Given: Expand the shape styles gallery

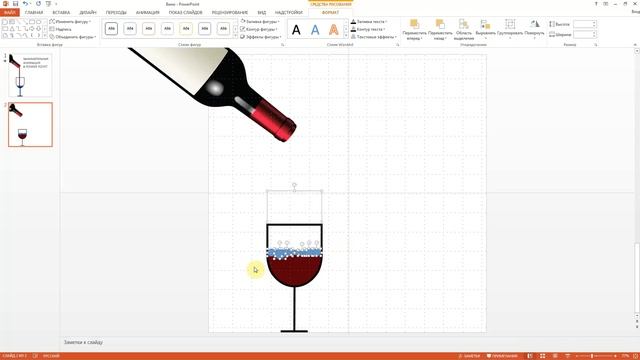Looking at the screenshot, I should coord(235,36).
